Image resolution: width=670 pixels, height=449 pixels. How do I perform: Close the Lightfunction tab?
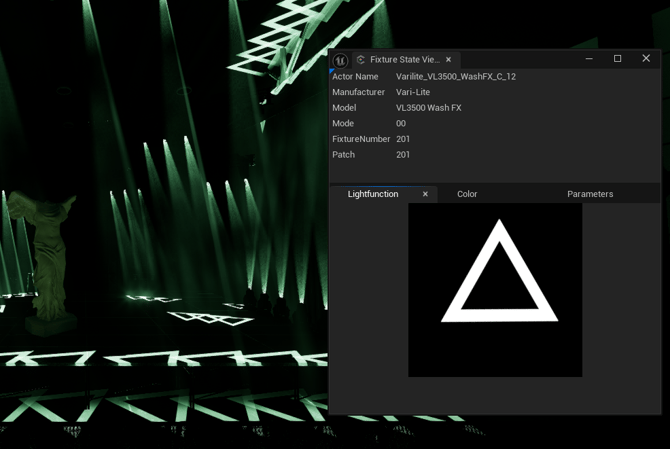(425, 194)
